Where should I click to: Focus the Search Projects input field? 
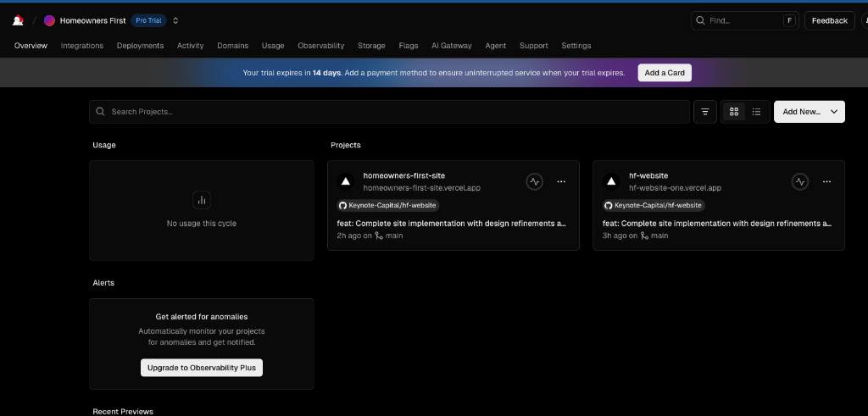click(390, 112)
